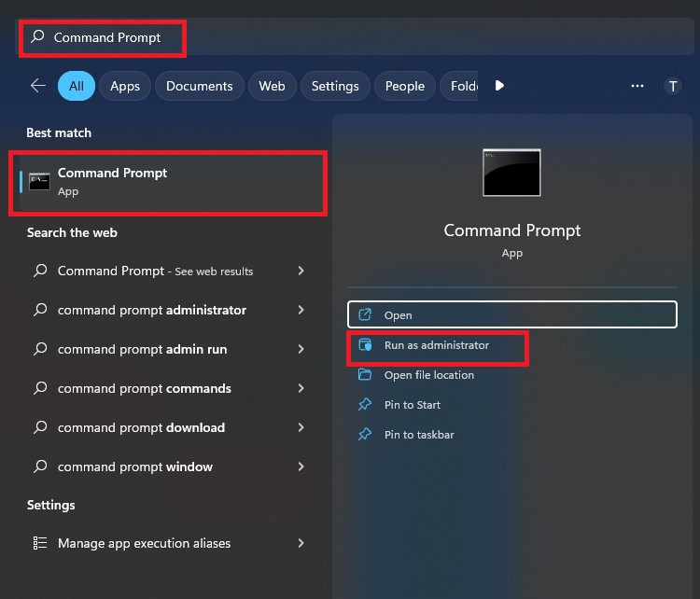Switch to the People filter tab
Viewport: 700px width, 599px height.
404,86
